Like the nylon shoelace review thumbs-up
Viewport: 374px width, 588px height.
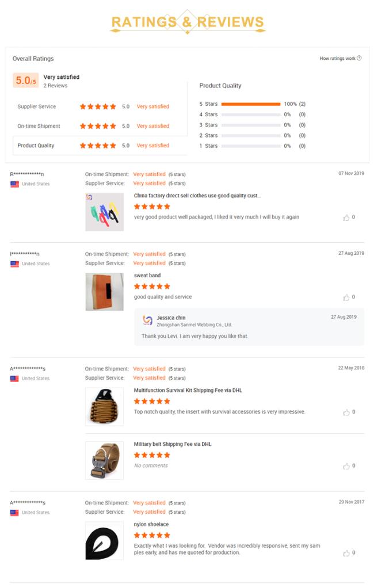click(x=346, y=553)
